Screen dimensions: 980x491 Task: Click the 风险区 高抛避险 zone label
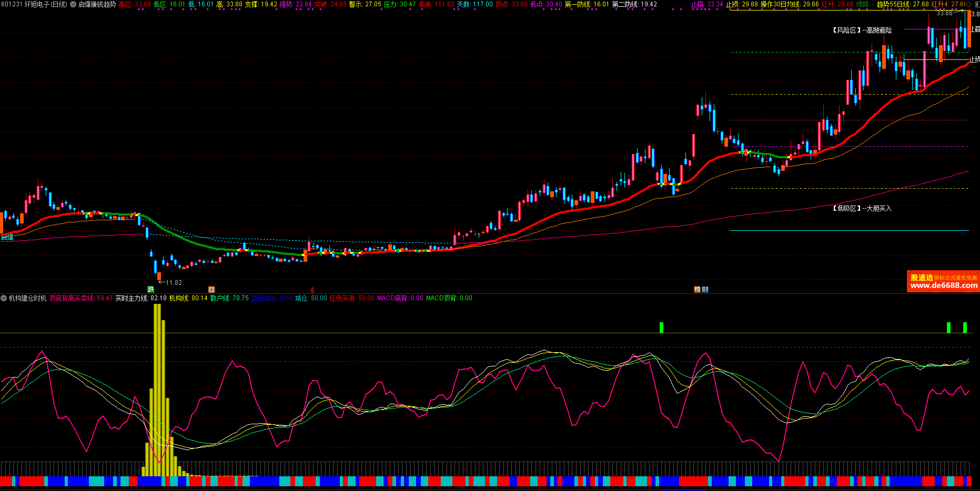(862, 30)
